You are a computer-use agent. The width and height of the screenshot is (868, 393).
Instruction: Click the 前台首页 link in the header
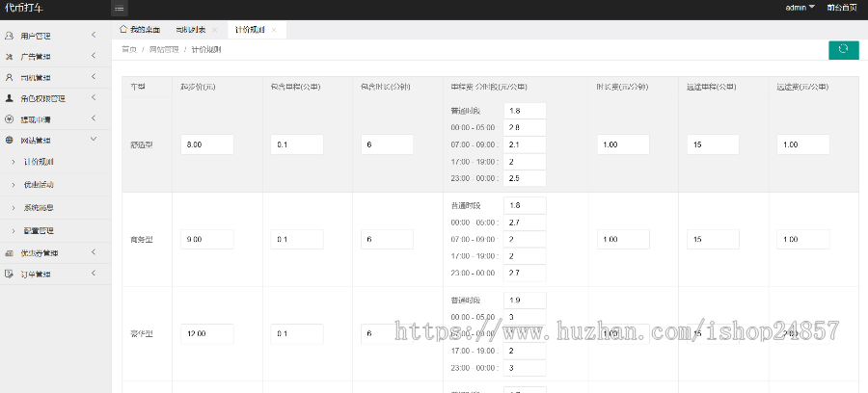click(841, 8)
